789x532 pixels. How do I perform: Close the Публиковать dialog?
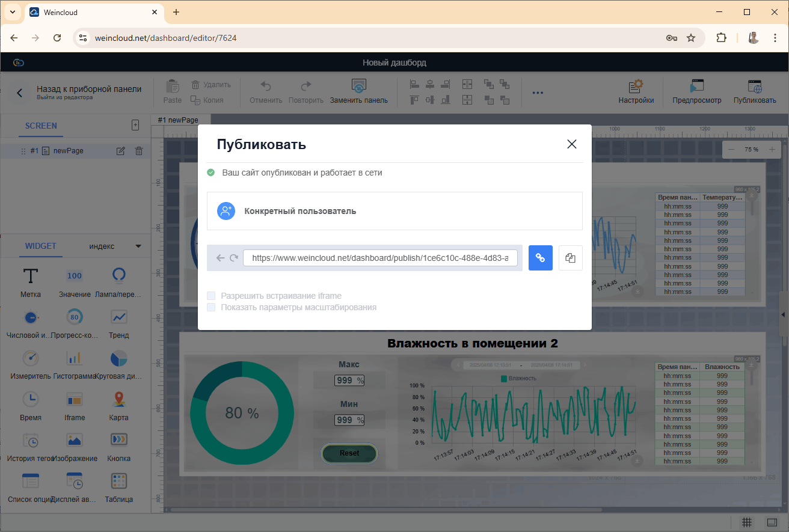571,144
